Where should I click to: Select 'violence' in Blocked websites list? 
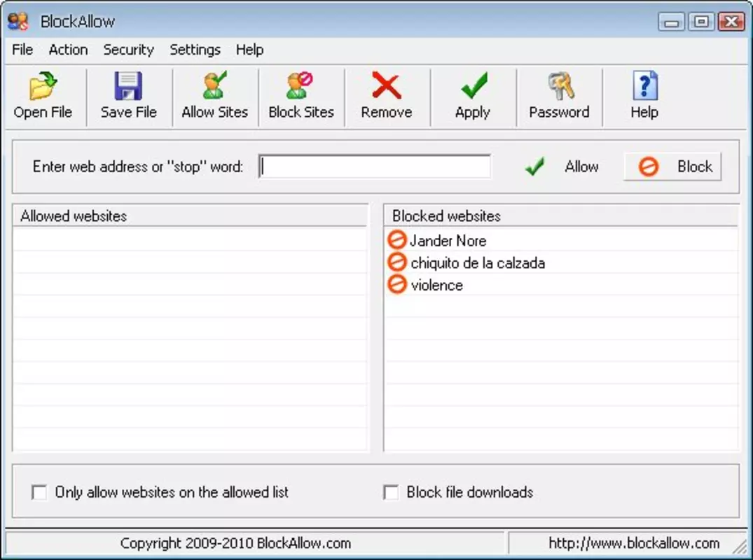[437, 285]
